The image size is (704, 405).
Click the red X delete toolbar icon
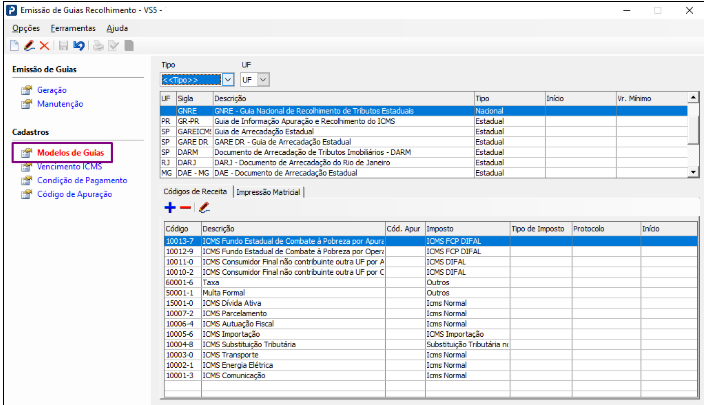pos(44,46)
